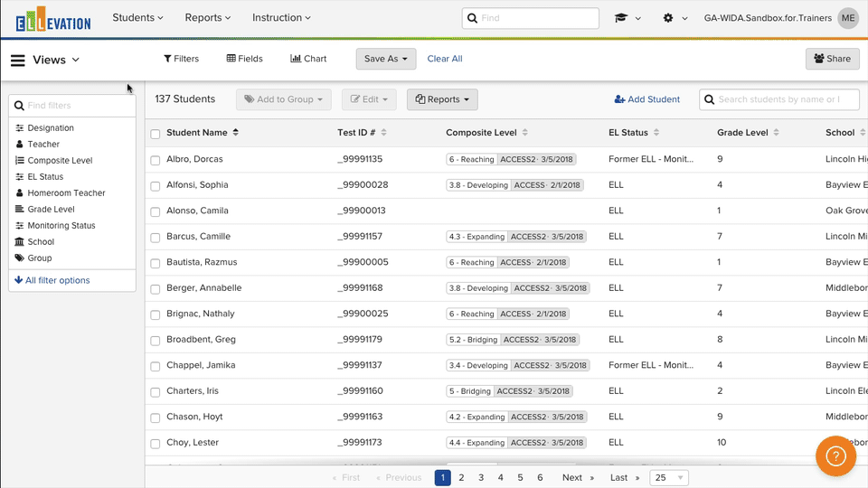Check the box for Bautista, Razmus

(155, 263)
